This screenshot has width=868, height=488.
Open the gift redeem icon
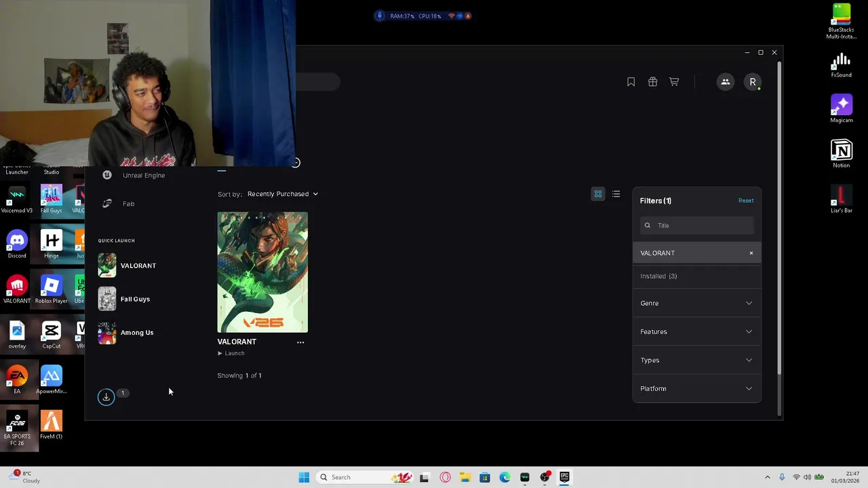click(652, 82)
